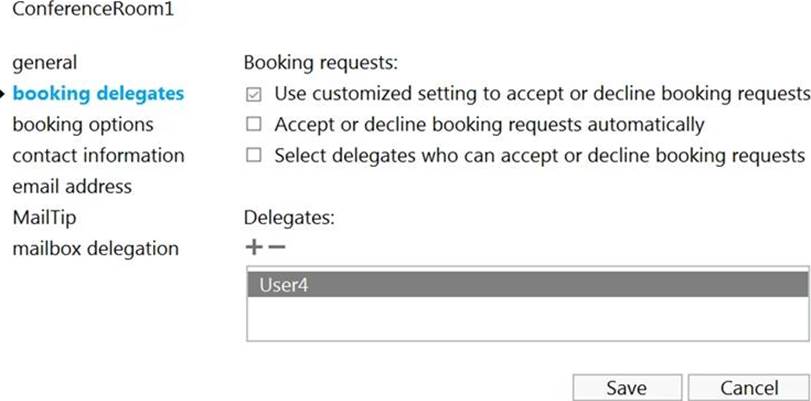Show the MailTip settings
This screenshot has height=401, width=811.
pyautogui.click(x=44, y=217)
